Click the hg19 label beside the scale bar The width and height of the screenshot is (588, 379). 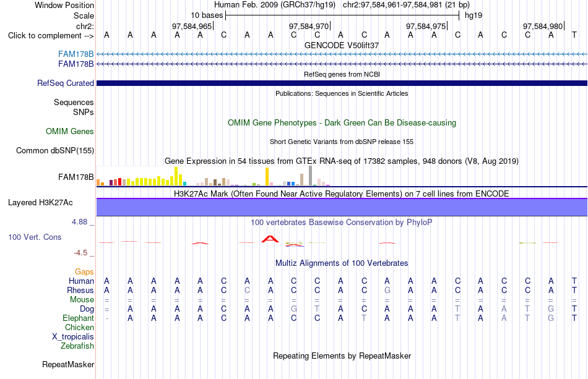pos(473,15)
